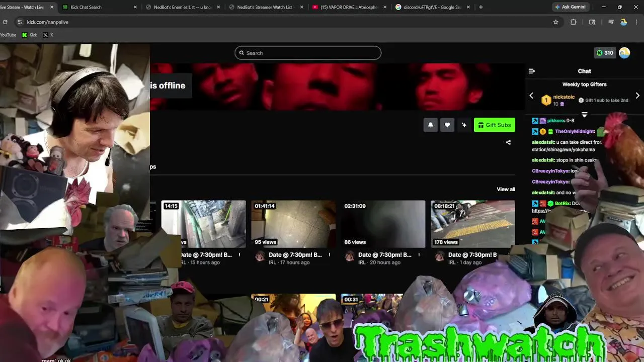Click "178 views" label on video
The height and width of the screenshot is (362, 644).
click(x=446, y=242)
